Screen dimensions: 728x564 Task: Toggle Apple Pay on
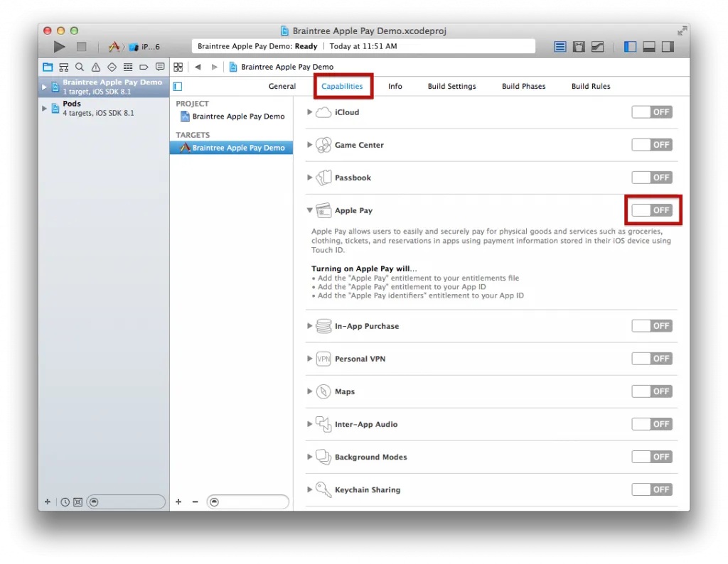[x=651, y=210]
